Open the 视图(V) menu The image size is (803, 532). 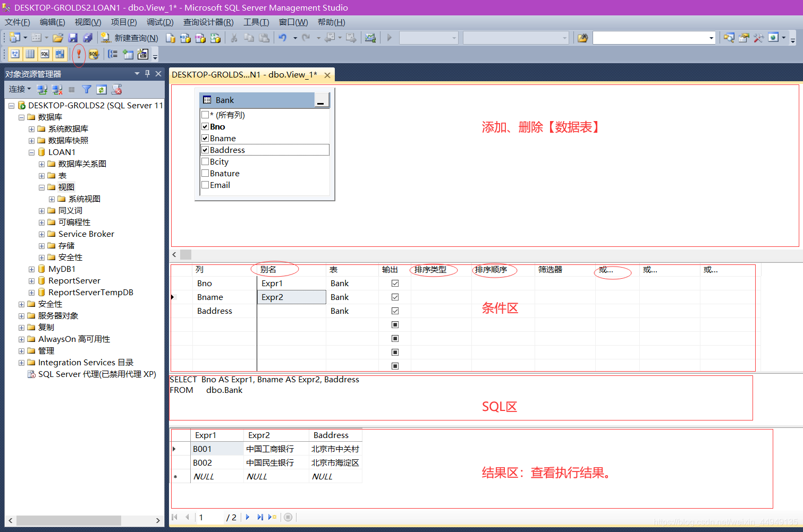coord(88,22)
